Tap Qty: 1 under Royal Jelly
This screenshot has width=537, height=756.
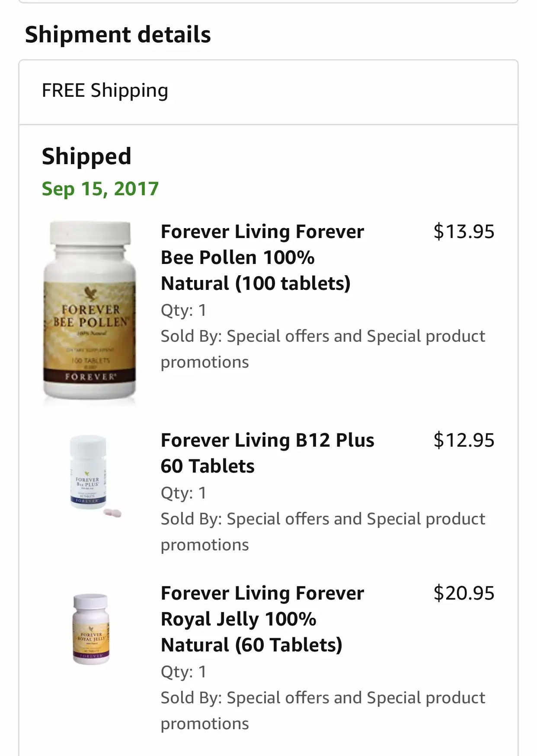183,672
